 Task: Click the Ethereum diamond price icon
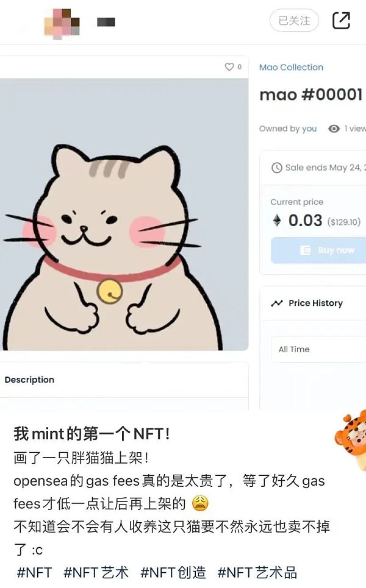pos(277,221)
